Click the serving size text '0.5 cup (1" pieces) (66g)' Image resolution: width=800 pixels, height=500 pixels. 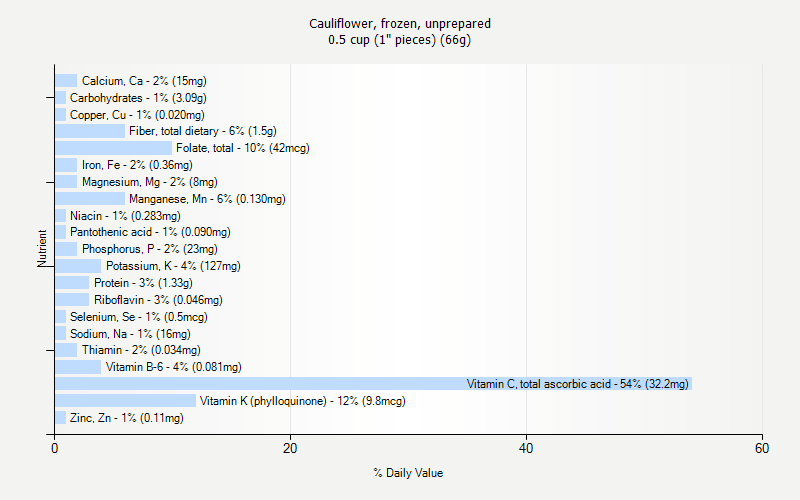399,40
